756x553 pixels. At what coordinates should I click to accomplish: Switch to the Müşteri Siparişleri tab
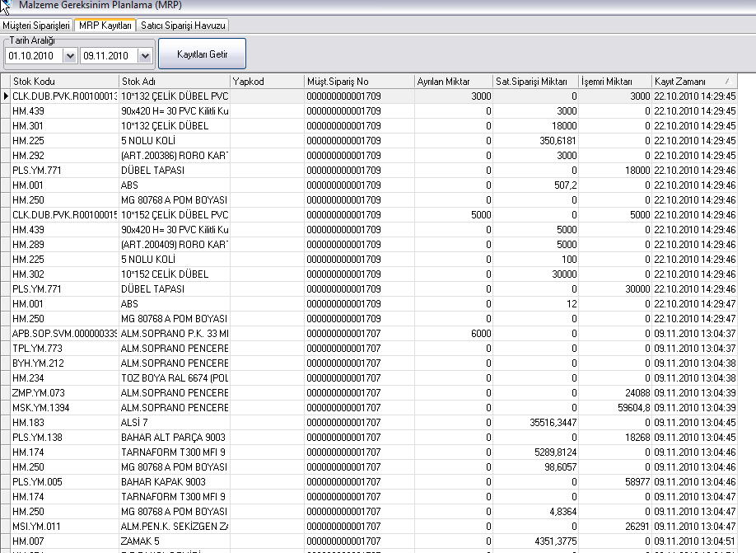pyautogui.click(x=37, y=26)
